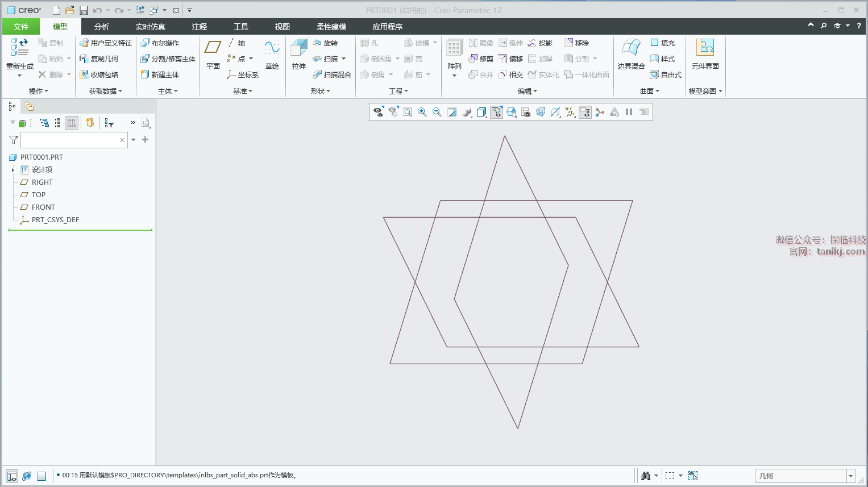
Task: Expand the 设计项 tree node
Action: pyautogui.click(x=13, y=170)
